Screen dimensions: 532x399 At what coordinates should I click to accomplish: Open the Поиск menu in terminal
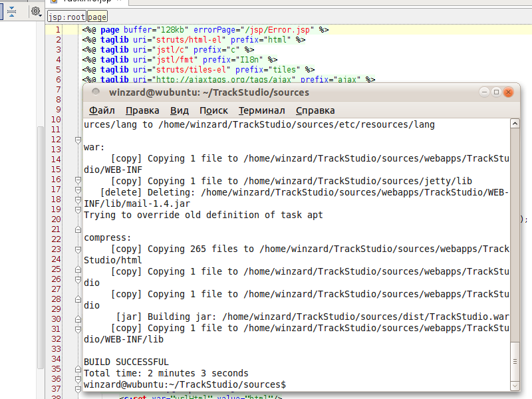(x=213, y=110)
